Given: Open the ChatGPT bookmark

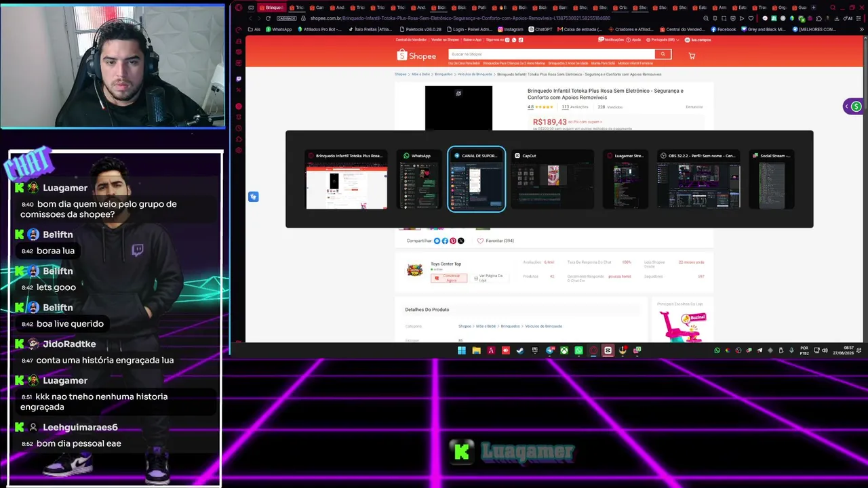Looking at the screenshot, I should click(540, 29).
